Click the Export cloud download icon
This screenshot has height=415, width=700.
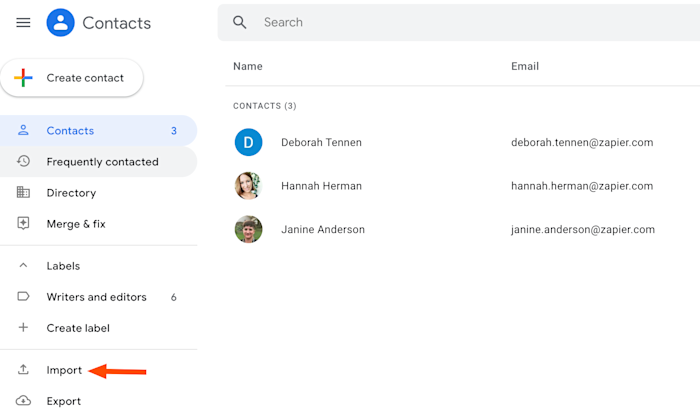point(24,401)
